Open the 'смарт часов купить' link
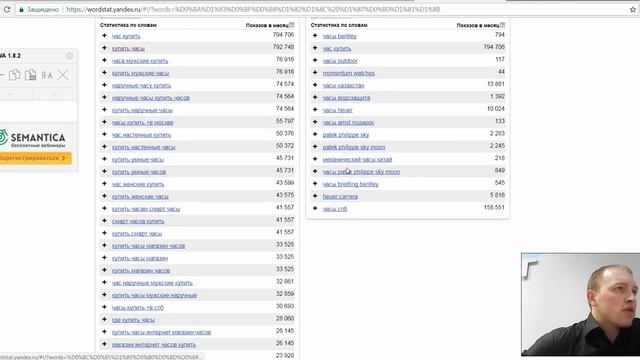Viewport: 640px width, 360px height. [x=138, y=221]
